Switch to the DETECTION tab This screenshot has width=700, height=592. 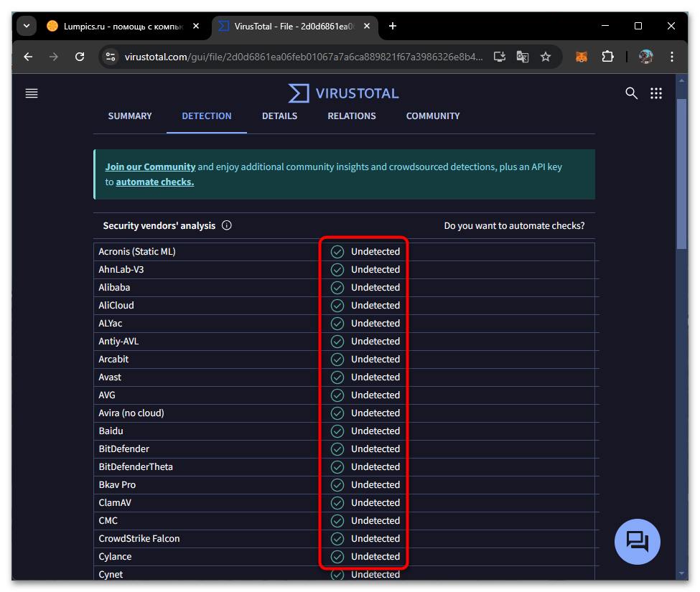pyautogui.click(x=207, y=116)
